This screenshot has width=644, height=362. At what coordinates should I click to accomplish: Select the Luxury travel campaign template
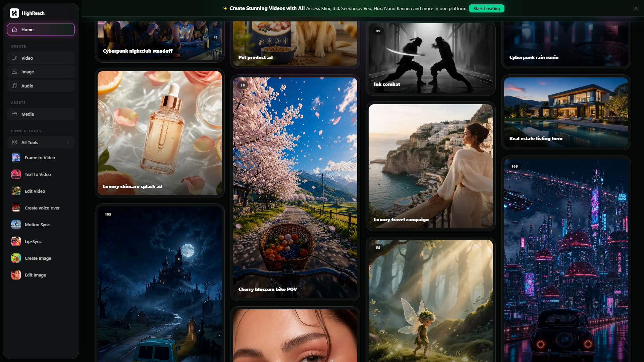pos(431,166)
